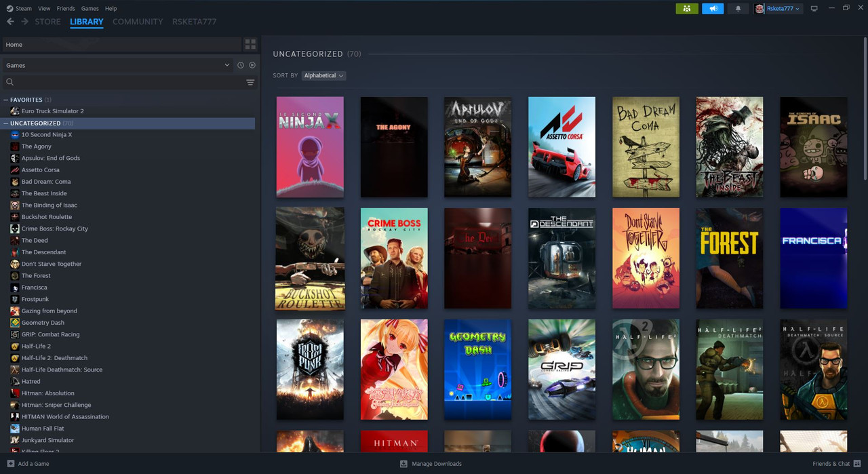Image resolution: width=868 pixels, height=474 pixels.
Task: Open Geometry Dash cover art
Action: coord(478,370)
